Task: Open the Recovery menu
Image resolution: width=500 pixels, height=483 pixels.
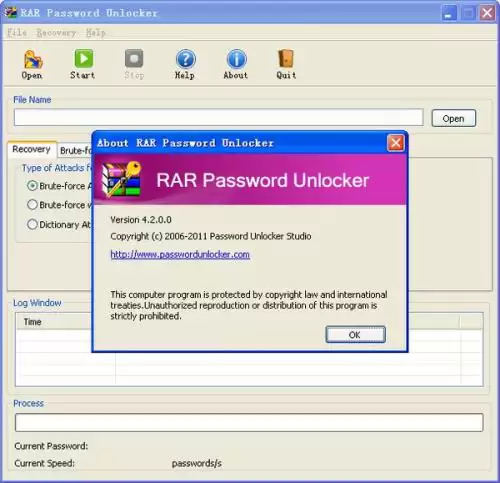Action: pos(56,33)
